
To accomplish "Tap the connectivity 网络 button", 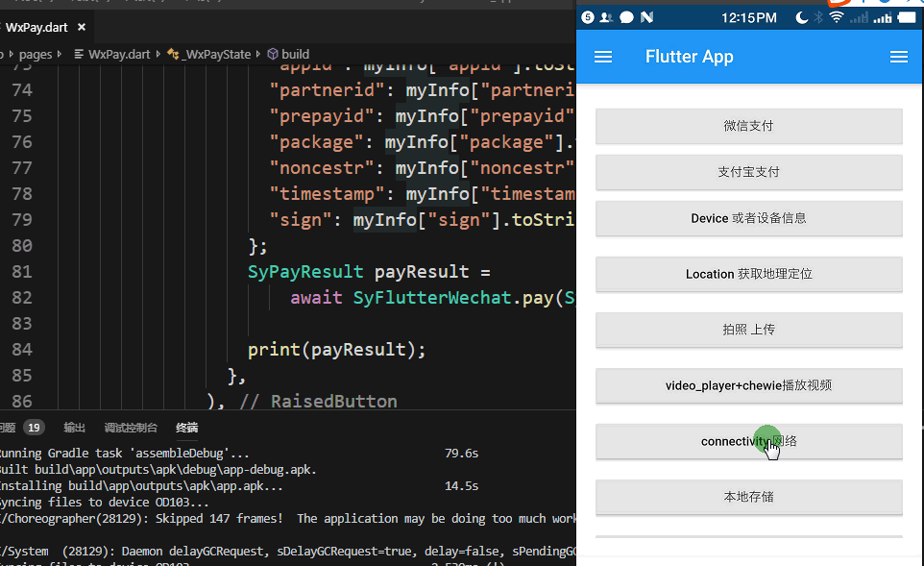I will point(749,441).
